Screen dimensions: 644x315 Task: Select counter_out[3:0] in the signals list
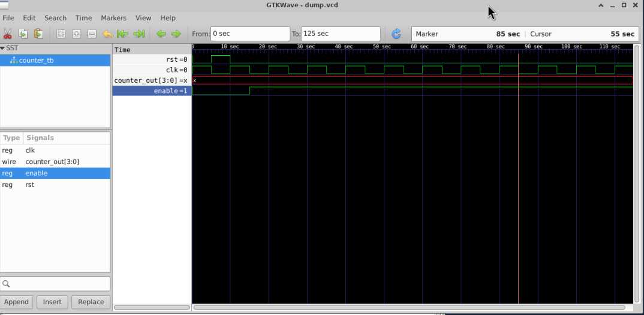click(x=52, y=162)
